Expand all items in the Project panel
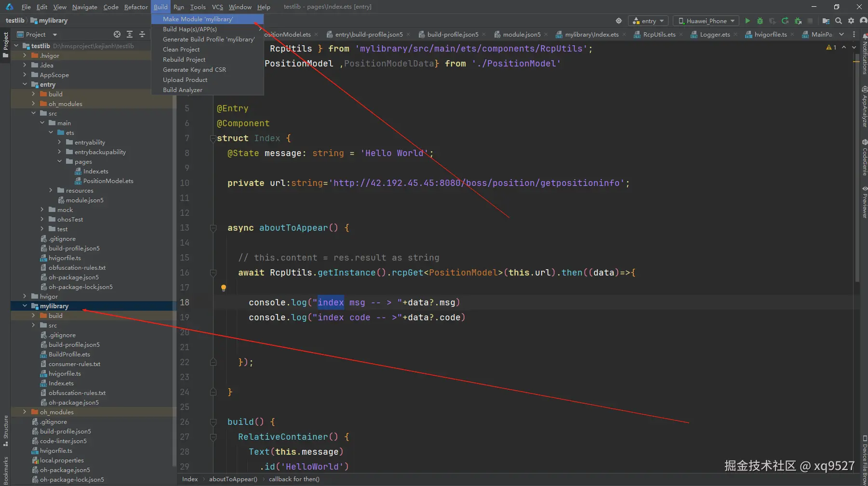Image resolution: width=868 pixels, height=486 pixels. [130, 34]
